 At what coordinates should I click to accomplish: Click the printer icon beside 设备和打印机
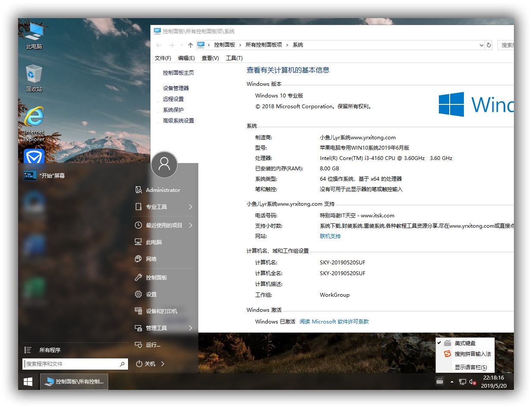point(138,311)
